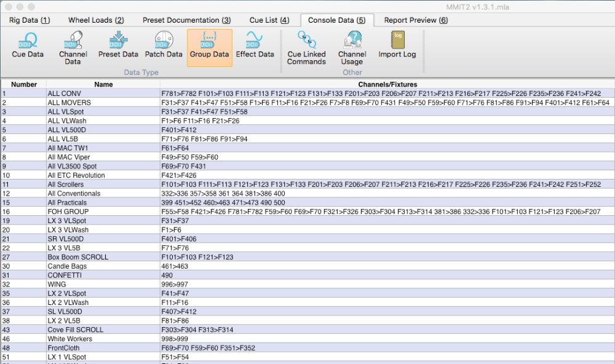Show Cue Linked Commands
Screen dimensions: 615x364
(x=306, y=48)
